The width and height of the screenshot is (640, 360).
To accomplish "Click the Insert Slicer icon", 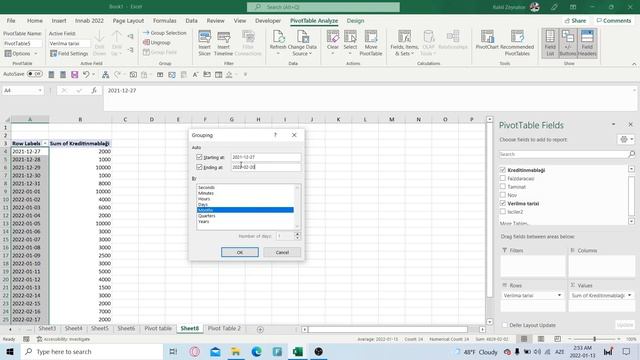I will pyautogui.click(x=204, y=42).
